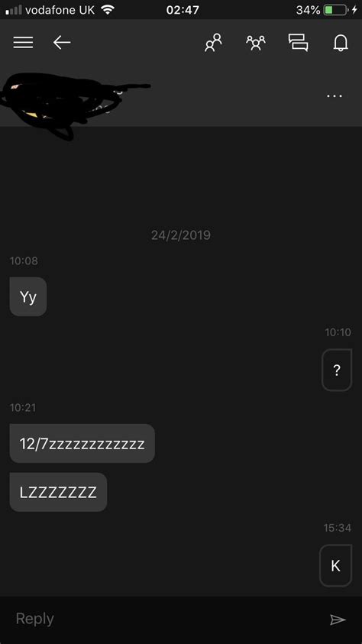The image size is (362, 644).
Task: Tap the "LZZZZZZZ" message bubble
Action: 58,492
